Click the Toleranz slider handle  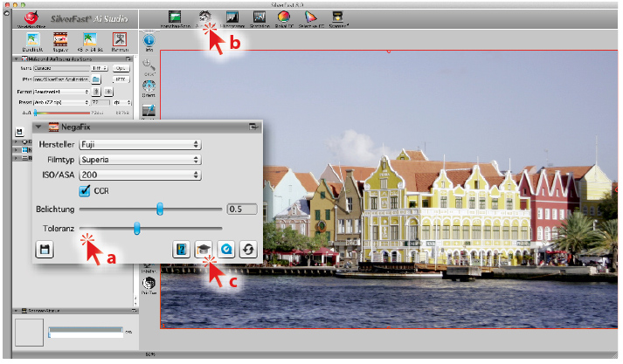click(x=137, y=229)
